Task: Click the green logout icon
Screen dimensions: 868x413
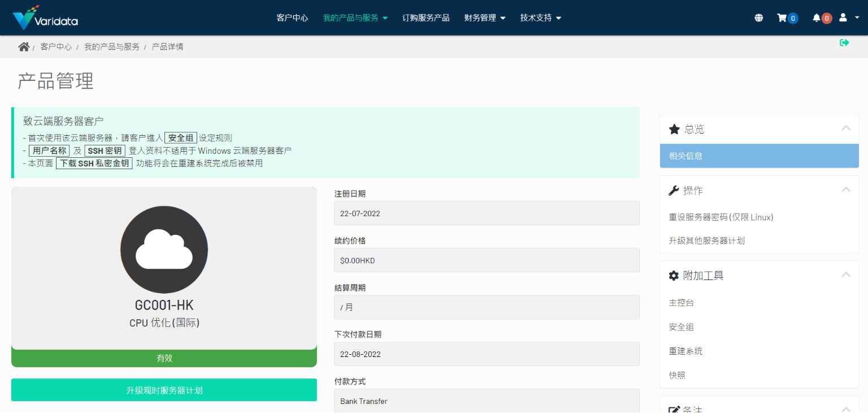Action: [844, 42]
